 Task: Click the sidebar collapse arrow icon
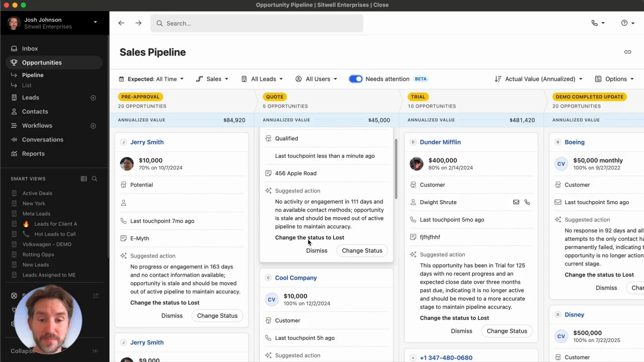pyautogui.click(x=96, y=351)
